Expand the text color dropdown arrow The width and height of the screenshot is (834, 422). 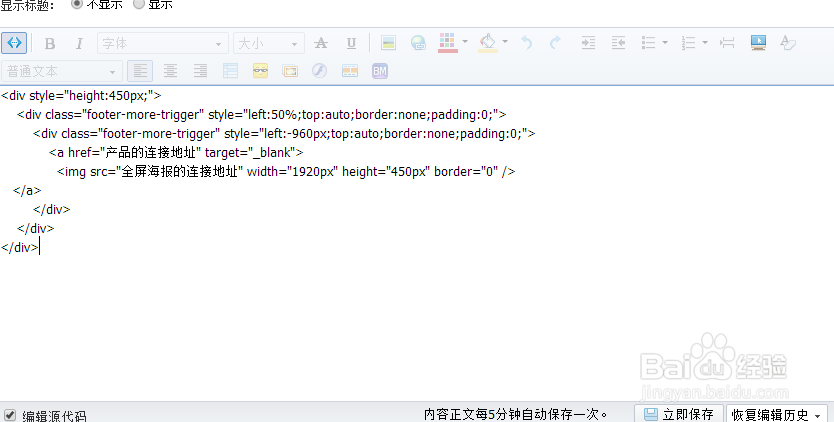[x=465, y=42]
